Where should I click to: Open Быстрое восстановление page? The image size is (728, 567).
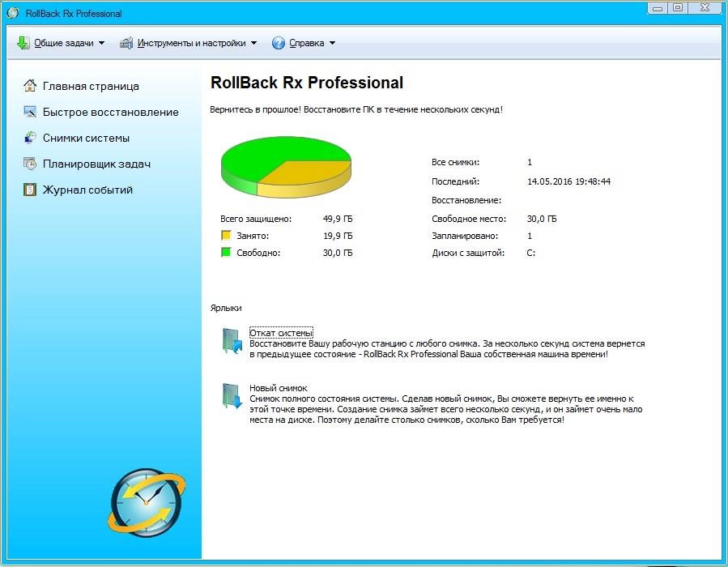(110, 112)
